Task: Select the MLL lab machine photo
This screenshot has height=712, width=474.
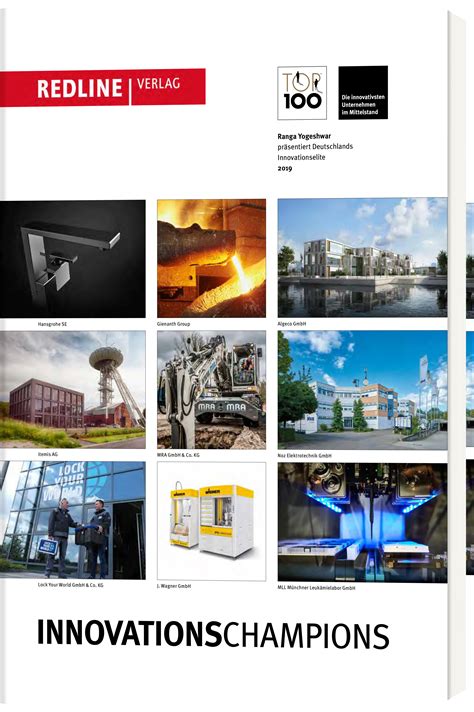Action: [x=362, y=522]
